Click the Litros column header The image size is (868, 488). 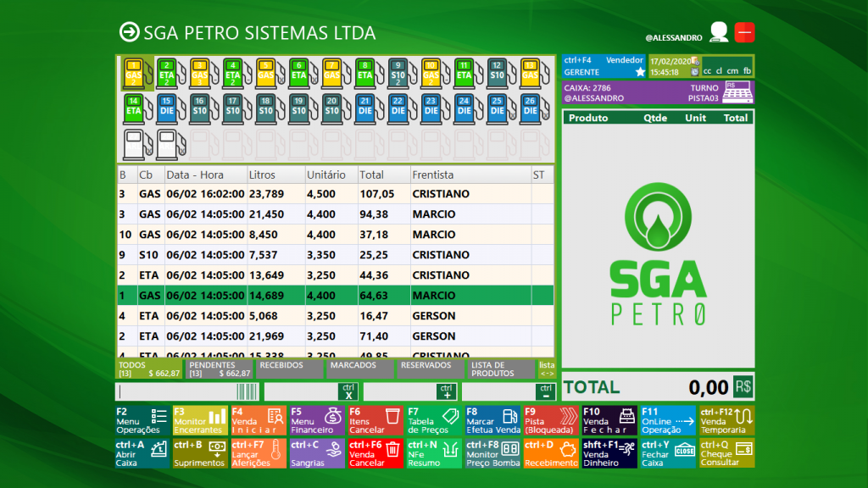(x=276, y=175)
